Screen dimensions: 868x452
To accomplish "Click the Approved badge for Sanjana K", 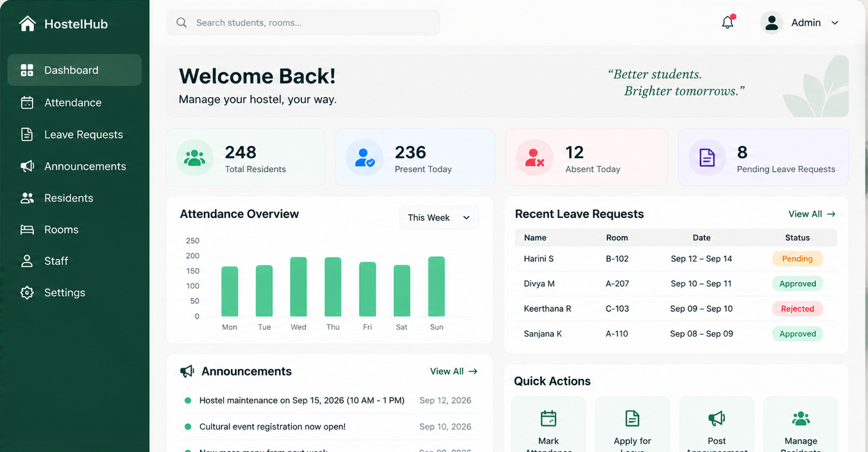I will tap(797, 334).
